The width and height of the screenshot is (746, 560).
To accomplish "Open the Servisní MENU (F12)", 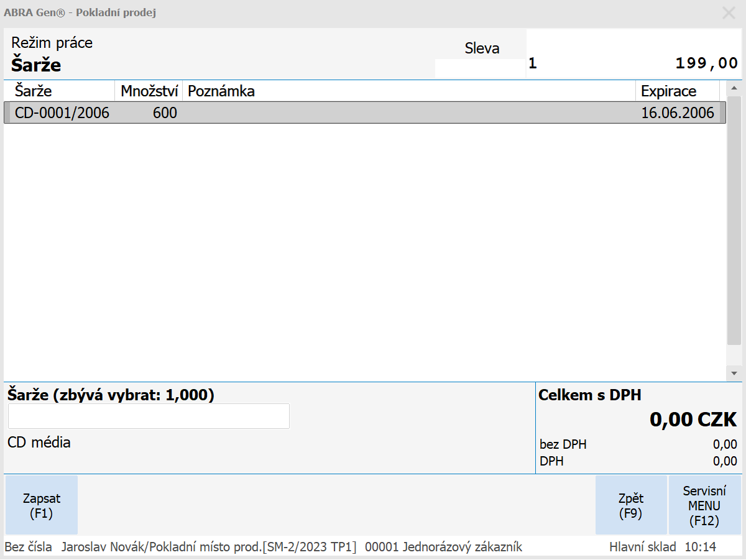I will (x=704, y=505).
